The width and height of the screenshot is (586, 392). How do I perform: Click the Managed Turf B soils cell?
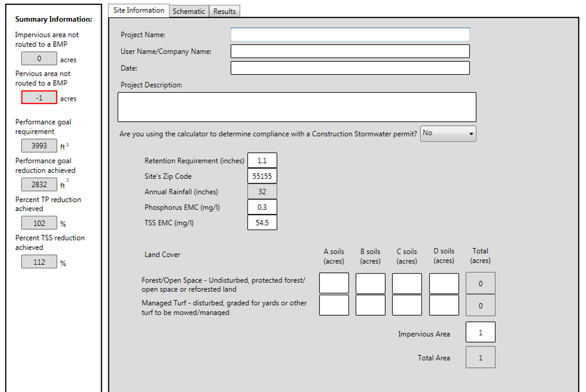(370, 305)
